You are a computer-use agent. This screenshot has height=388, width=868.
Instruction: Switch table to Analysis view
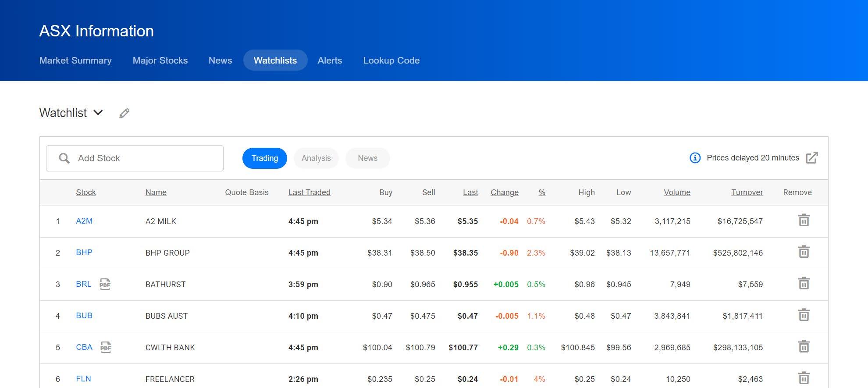(x=316, y=158)
